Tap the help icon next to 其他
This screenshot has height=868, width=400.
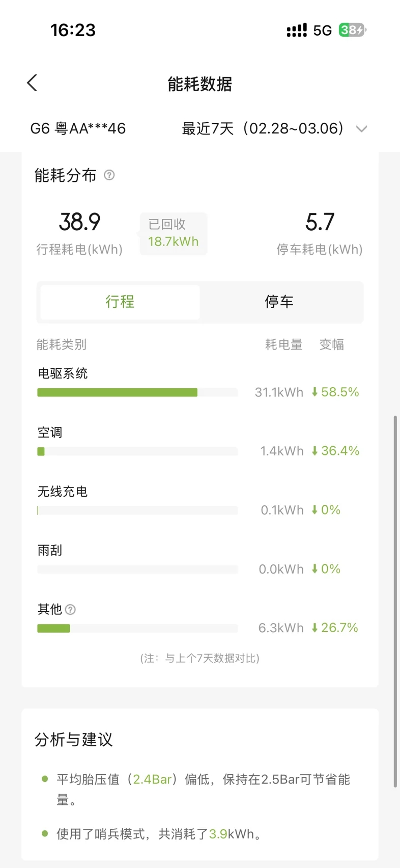(x=71, y=610)
